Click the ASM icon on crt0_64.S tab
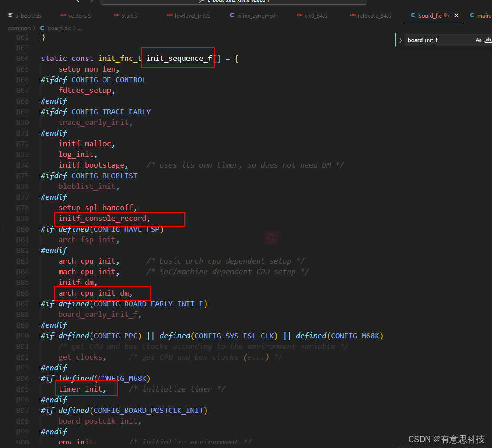492x448 pixels. (300, 15)
